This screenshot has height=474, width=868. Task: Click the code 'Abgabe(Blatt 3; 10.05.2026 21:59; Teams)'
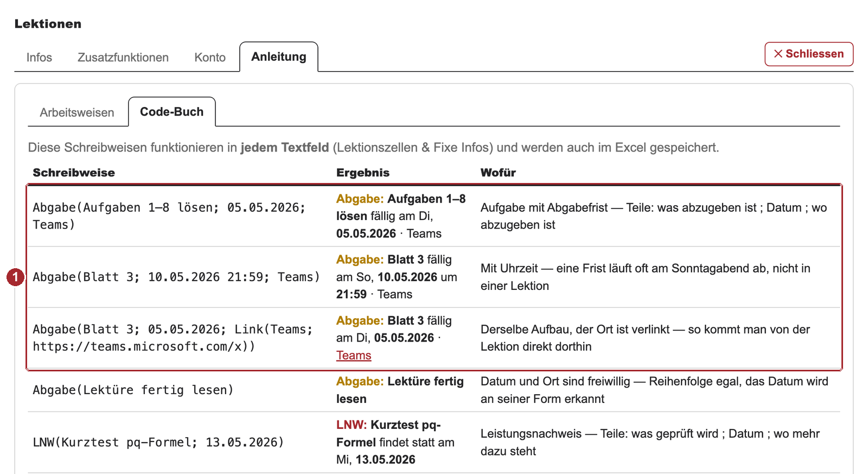(x=176, y=277)
